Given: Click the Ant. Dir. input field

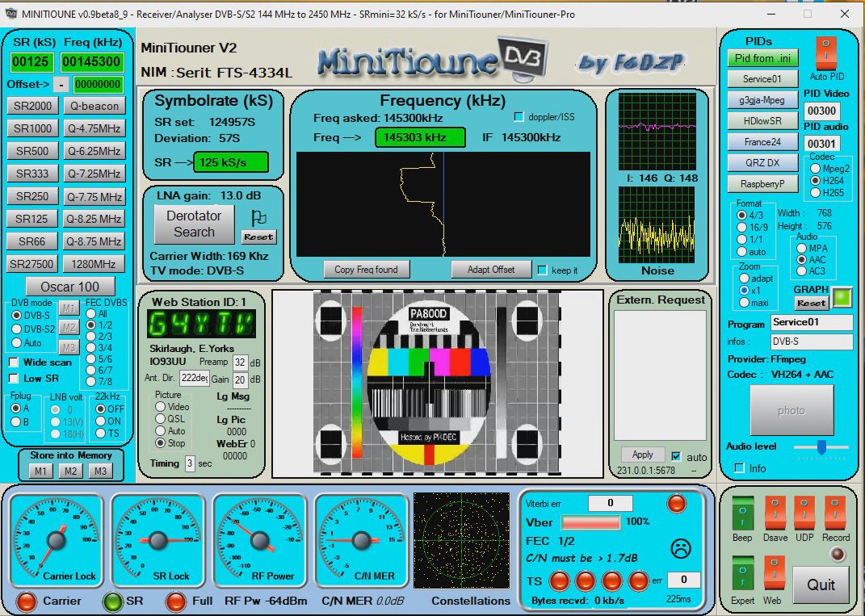Looking at the screenshot, I should click(194, 379).
